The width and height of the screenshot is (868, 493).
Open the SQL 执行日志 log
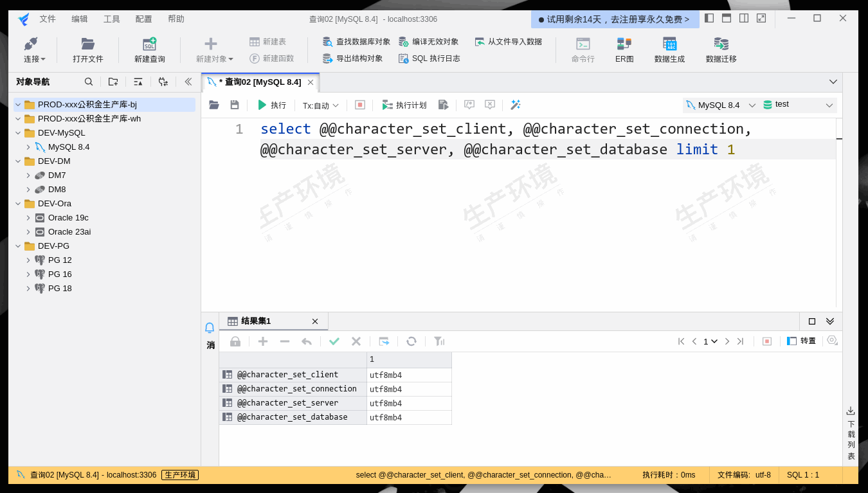point(429,58)
